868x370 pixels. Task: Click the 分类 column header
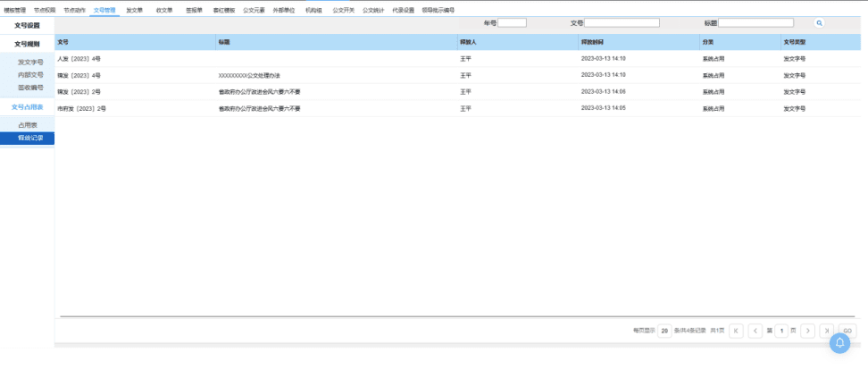(x=739, y=42)
